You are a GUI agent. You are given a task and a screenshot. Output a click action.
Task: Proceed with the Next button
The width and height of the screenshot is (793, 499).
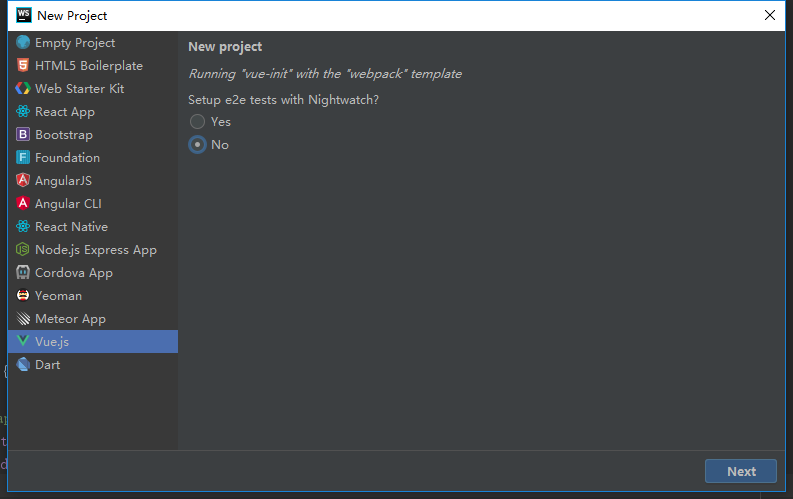pos(741,471)
